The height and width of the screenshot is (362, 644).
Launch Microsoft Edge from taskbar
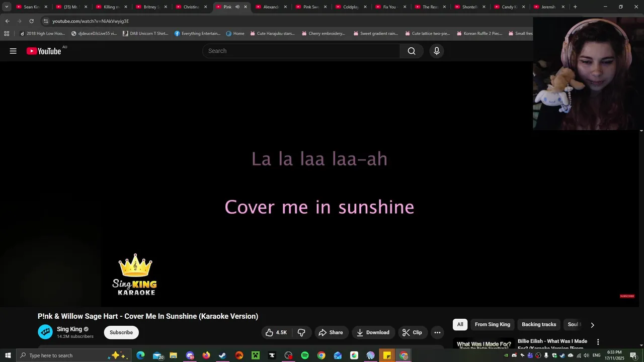pos(140,355)
